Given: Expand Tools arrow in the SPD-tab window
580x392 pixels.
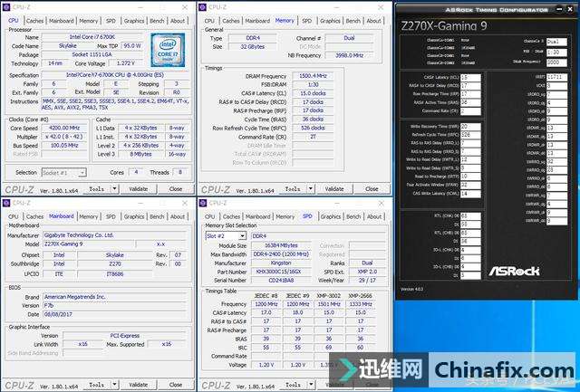Looking at the screenshot, I should click(311, 385).
